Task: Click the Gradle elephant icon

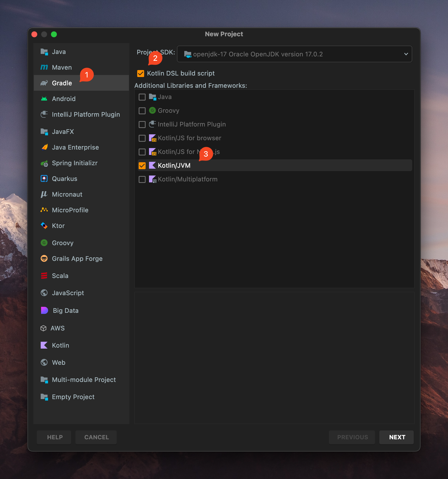Action: tap(44, 83)
